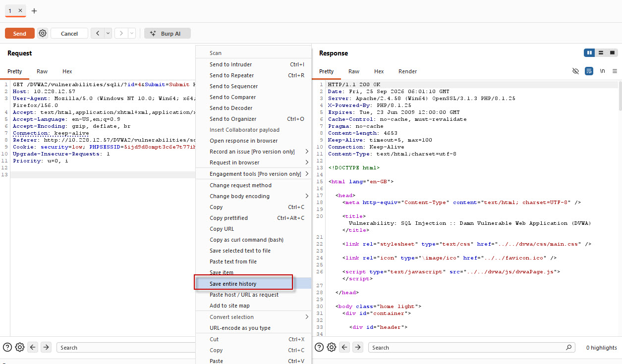Choose Send to Intruder from context menu
The width and height of the screenshot is (622, 364).
pyautogui.click(x=254, y=64)
